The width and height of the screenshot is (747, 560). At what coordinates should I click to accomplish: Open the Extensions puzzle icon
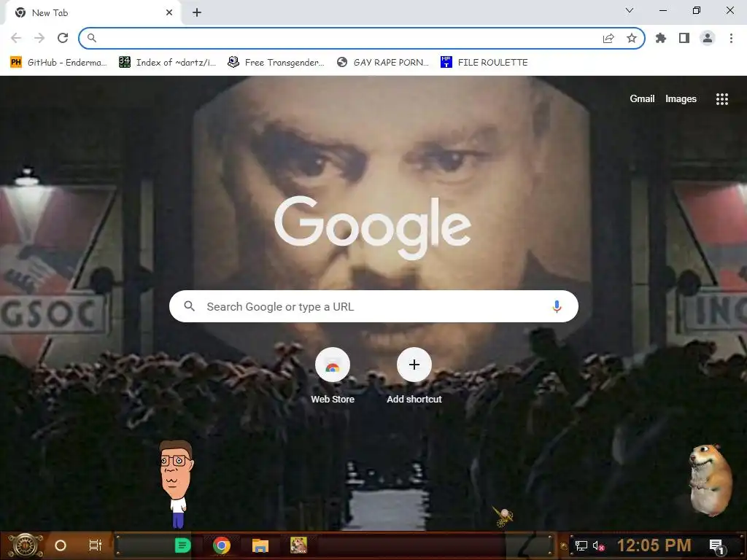coord(661,38)
